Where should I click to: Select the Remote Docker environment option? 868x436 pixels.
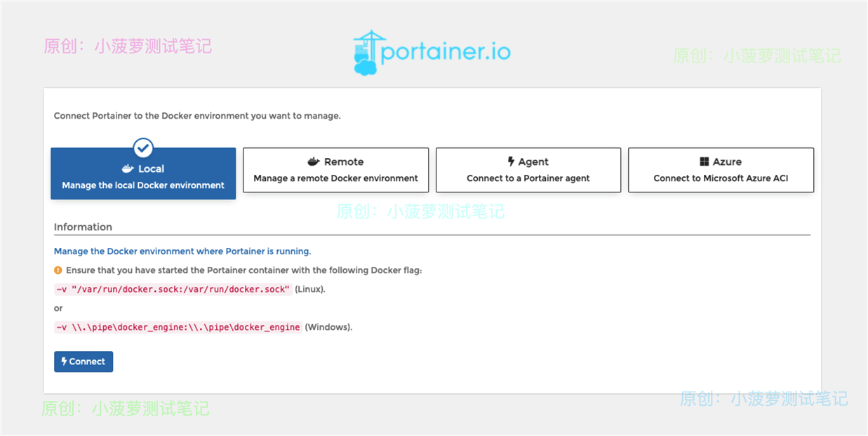(x=335, y=170)
